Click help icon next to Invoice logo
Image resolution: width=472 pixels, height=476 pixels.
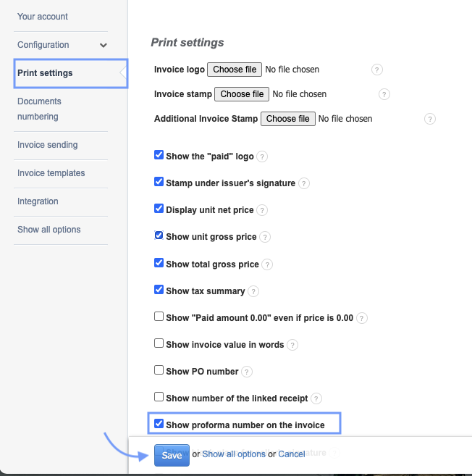pos(377,70)
